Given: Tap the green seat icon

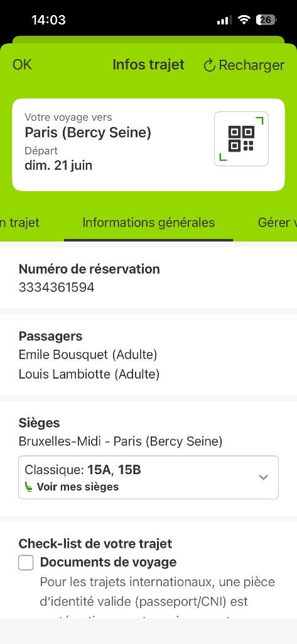Looking at the screenshot, I should tap(29, 487).
